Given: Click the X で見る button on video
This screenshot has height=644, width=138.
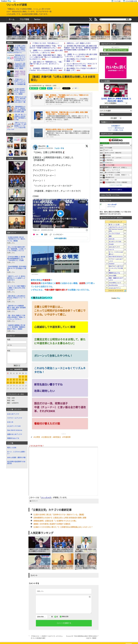Looking at the screenshot, I should (82, 202).
